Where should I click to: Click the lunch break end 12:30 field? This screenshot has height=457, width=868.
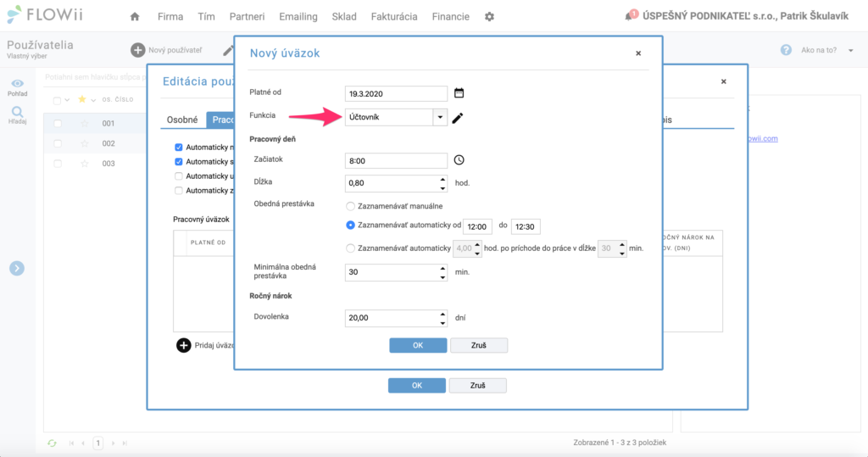pos(526,226)
